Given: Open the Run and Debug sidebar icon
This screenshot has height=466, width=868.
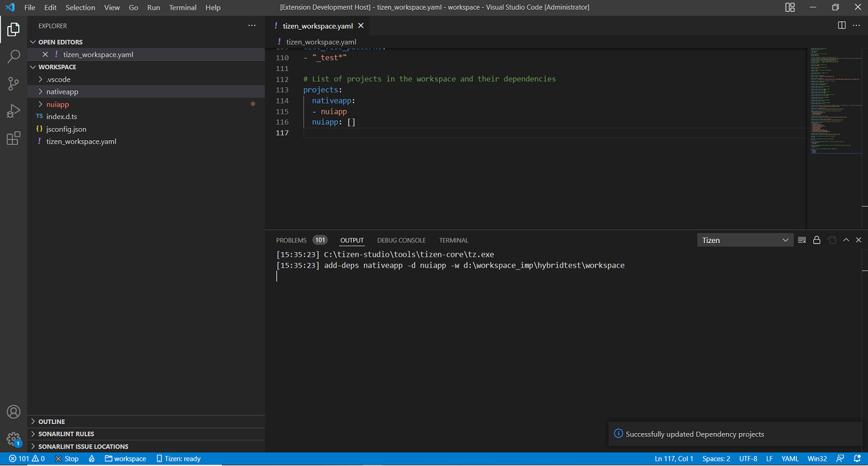Looking at the screenshot, I should [13, 111].
